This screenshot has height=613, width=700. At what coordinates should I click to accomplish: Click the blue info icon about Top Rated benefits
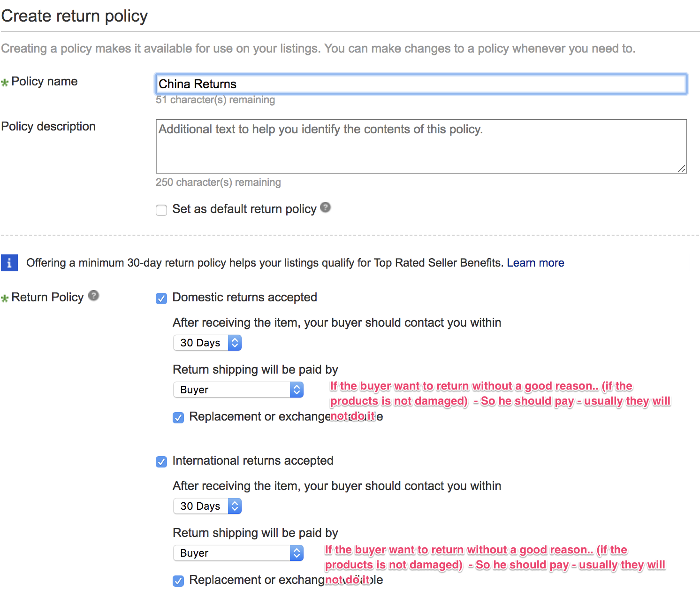coord(9,263)
